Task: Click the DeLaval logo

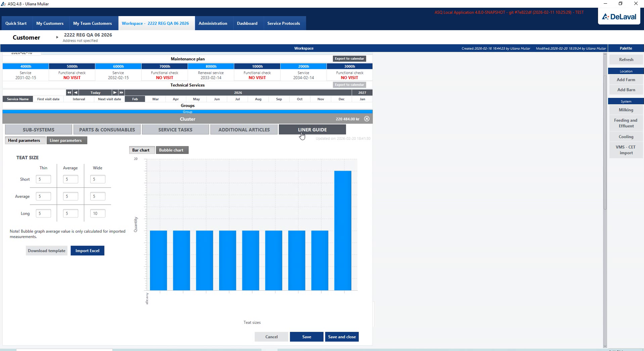Action: [619, 16]
